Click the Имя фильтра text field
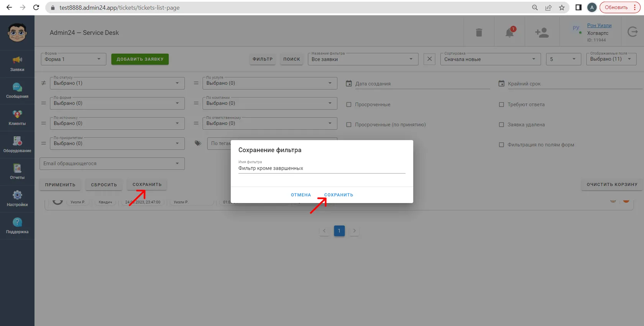 pos(322,168)
